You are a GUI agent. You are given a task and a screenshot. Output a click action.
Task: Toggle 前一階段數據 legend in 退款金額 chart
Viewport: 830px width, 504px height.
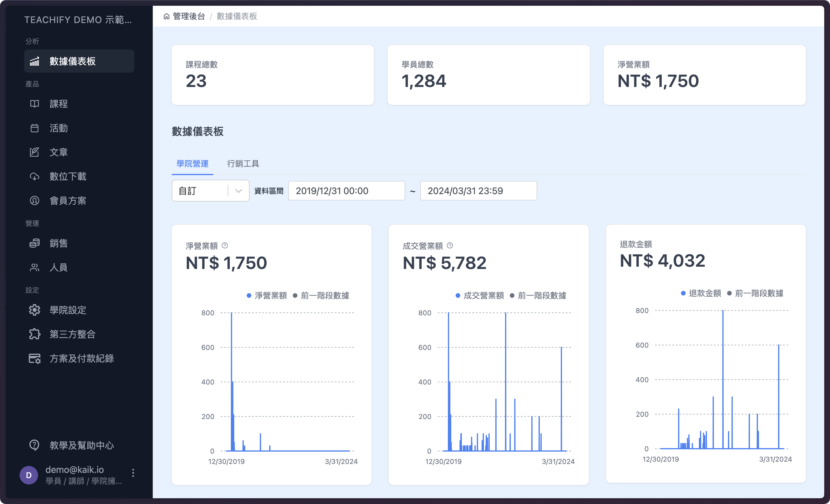(x=755, y=293)
